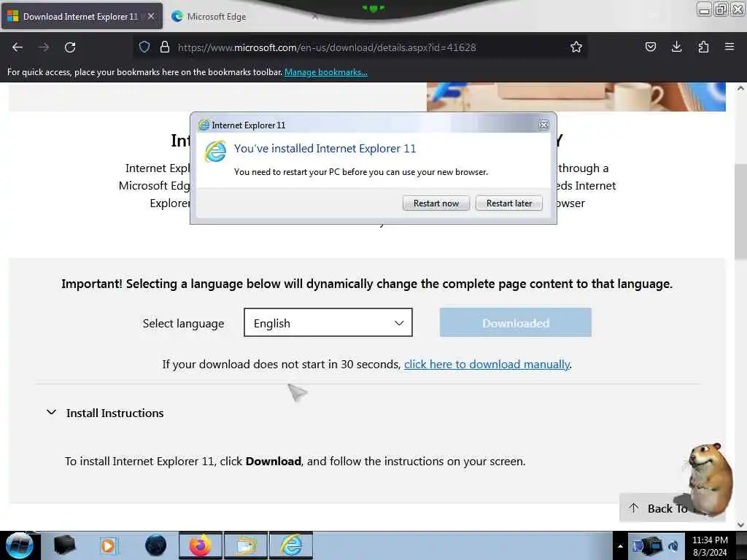Click the site security padlock icon
This screenshot has width=747, height=560.
tap(165, 47)
